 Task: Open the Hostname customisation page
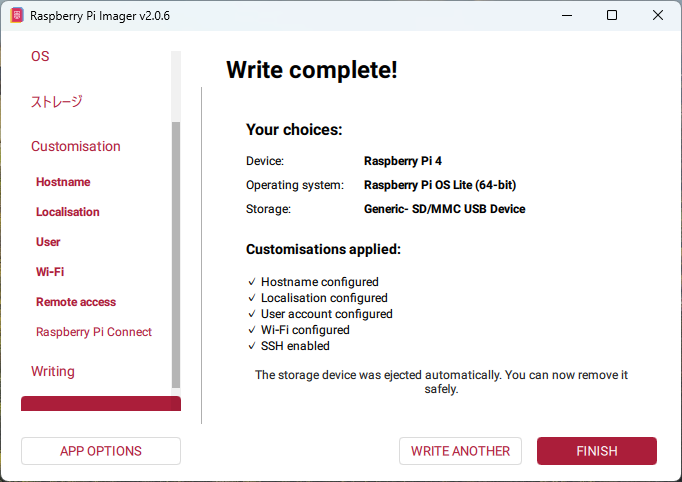click(63, 182)
